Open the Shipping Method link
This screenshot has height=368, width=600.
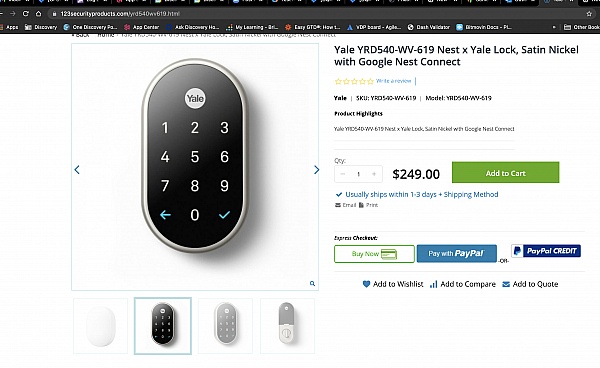[x=471, y=194]
